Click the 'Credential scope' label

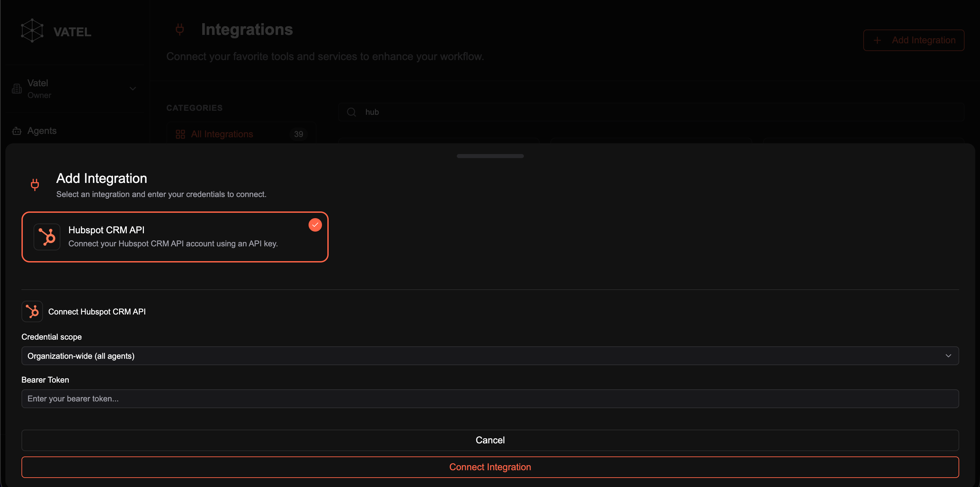52,337
